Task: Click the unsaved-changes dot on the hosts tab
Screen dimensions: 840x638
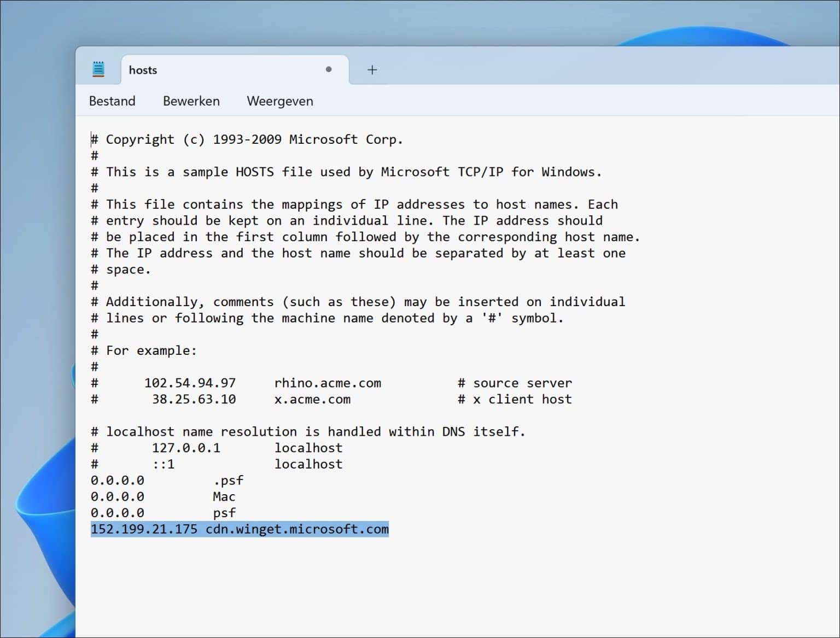Action: [329, 69]
